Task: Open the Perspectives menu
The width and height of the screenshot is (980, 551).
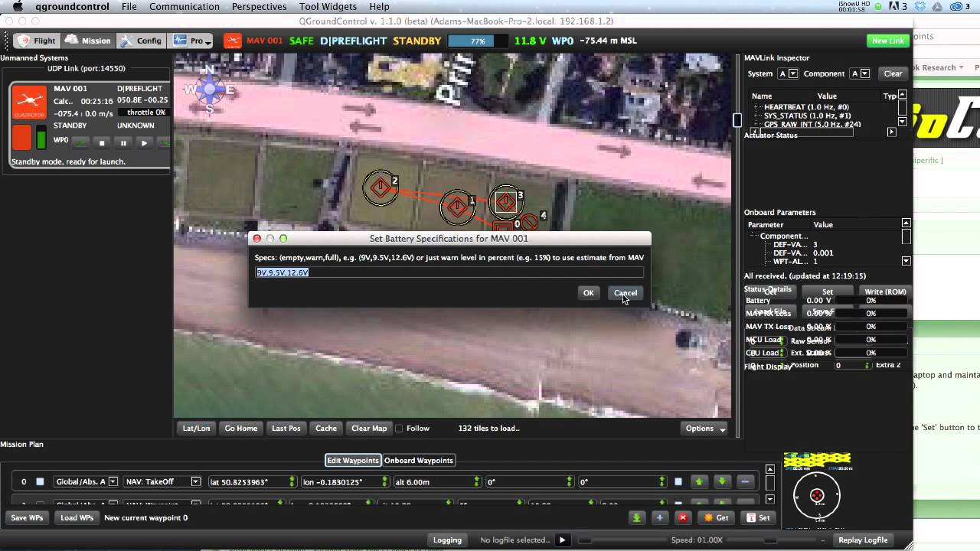Action: [x=259, y=6]
